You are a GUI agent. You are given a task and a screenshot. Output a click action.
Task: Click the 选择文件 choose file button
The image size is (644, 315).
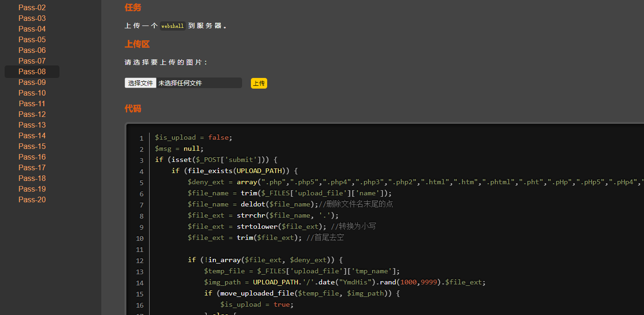tap(140, 83)
